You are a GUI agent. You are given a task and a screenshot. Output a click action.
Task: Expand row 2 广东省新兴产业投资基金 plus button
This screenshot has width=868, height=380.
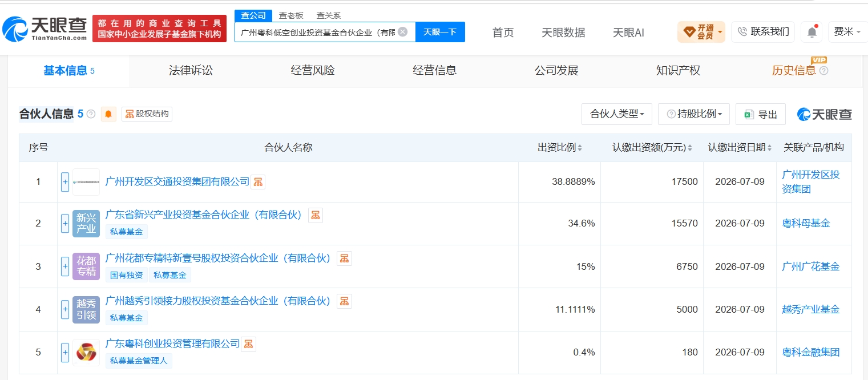pos(65,224)
